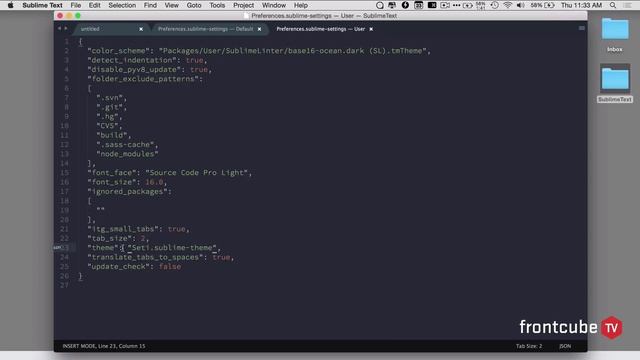Close the Preferences User tab
Viewport: 640px width, 360px height.
(x=371, y=29)
